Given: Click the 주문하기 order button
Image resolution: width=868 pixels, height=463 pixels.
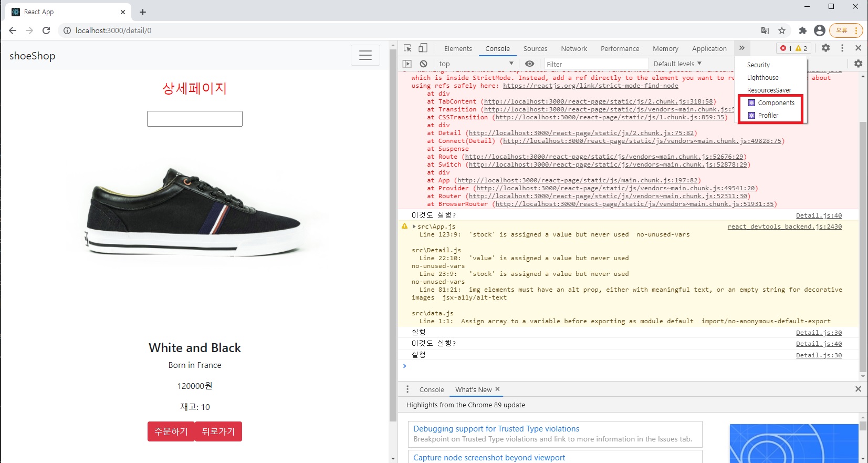Looking at the screenshot, I should click(x=171, y=431).
